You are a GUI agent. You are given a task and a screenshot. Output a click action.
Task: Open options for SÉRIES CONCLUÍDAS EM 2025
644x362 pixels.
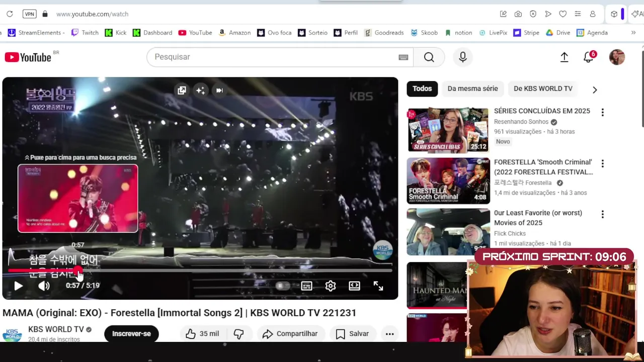click(x=602, y=112)
